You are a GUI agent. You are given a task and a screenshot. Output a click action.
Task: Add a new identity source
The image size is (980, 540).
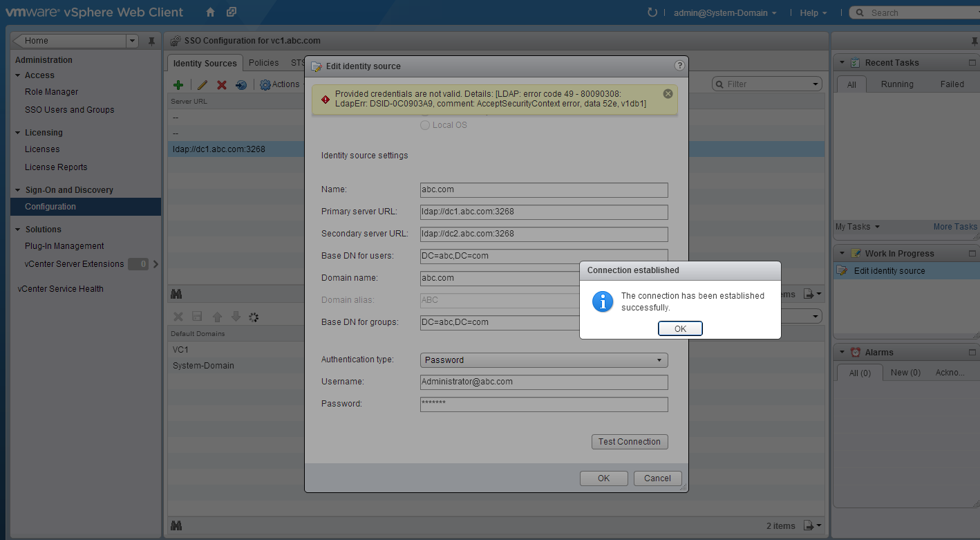tap(178, 84)
